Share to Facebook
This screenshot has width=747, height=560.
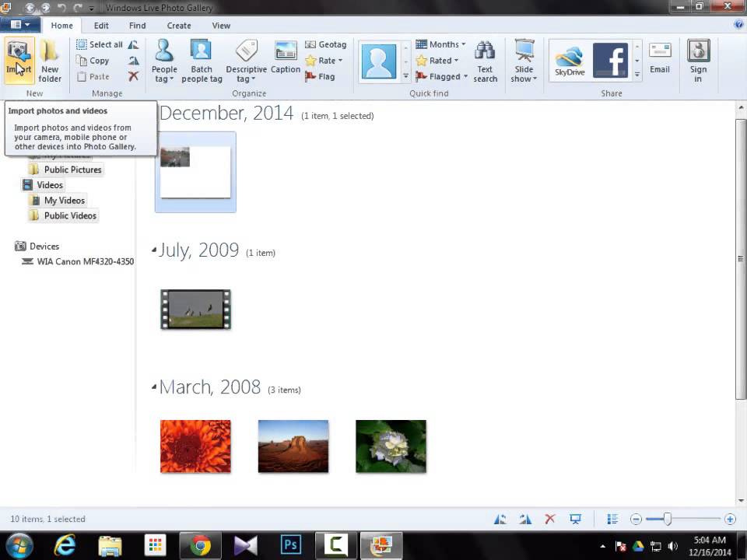coord(610,61)
